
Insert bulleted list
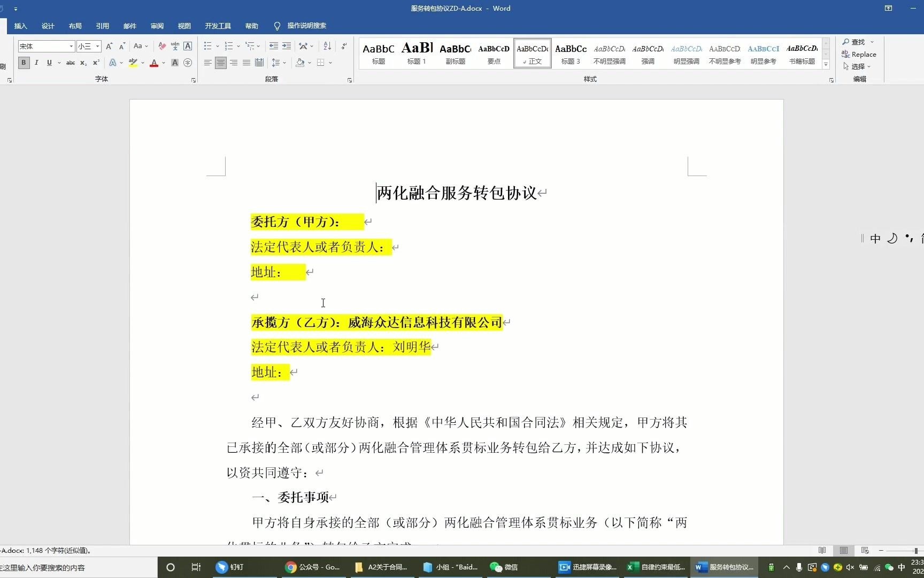pos(208,46)
